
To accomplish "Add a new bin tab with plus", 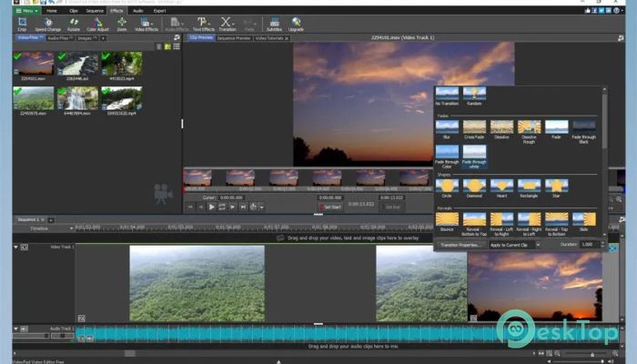I will point(103,38).
